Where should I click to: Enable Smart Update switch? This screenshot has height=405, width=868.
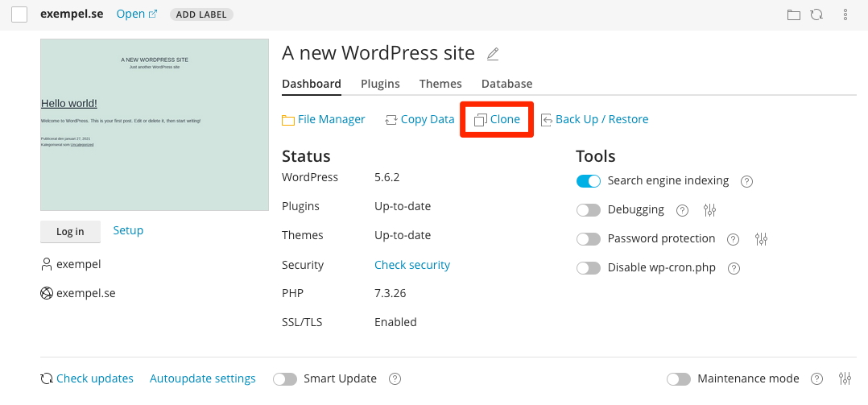tap(285, 378)
